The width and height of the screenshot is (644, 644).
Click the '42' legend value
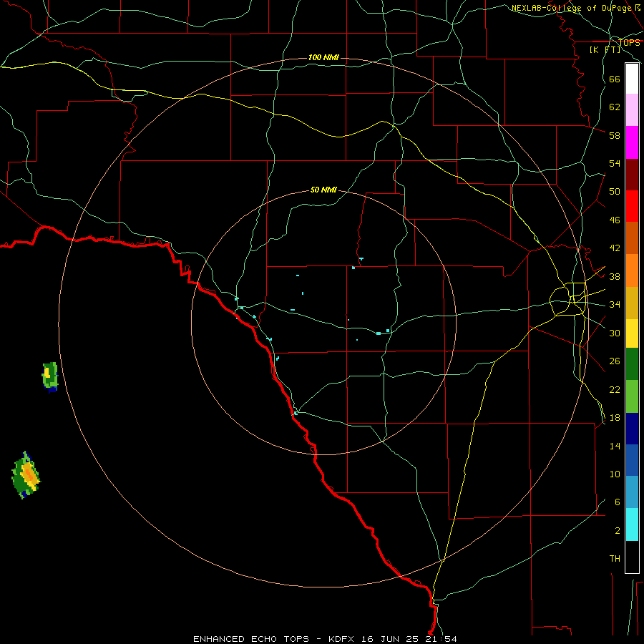pyautogui.click(x=615, y=248)
